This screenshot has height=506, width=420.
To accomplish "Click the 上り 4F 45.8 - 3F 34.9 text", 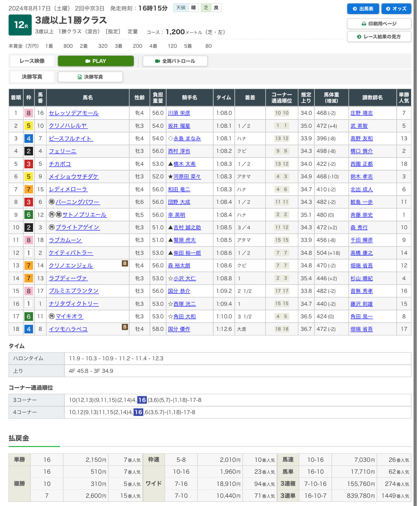I will coord(91,371).
